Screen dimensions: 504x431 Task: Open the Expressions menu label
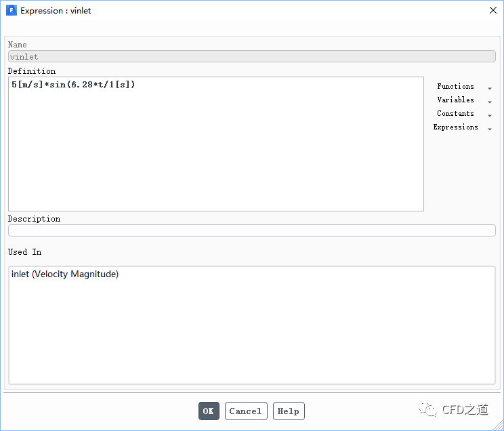455,127
